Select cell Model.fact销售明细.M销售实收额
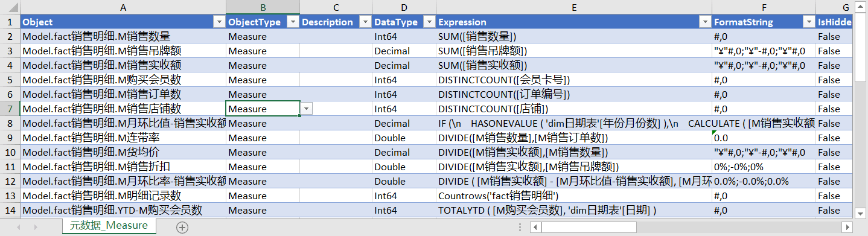 pyautogui.click(x=123, y=65)
